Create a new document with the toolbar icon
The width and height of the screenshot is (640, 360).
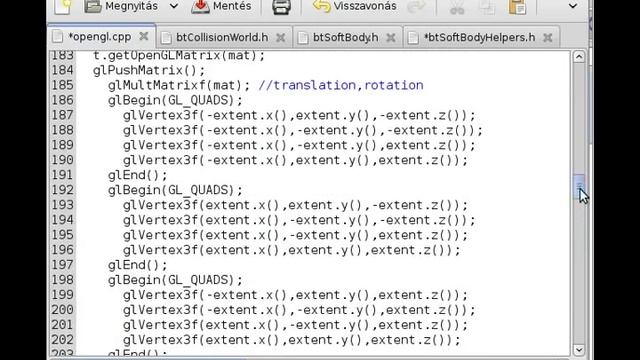coord(63,7)
